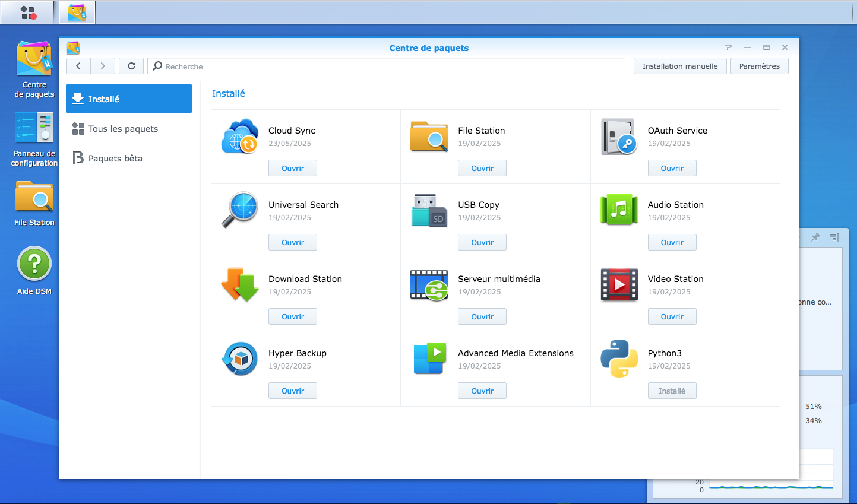Open Paramètres of Package Center
857x504 pixels.
tap(760, 66)
